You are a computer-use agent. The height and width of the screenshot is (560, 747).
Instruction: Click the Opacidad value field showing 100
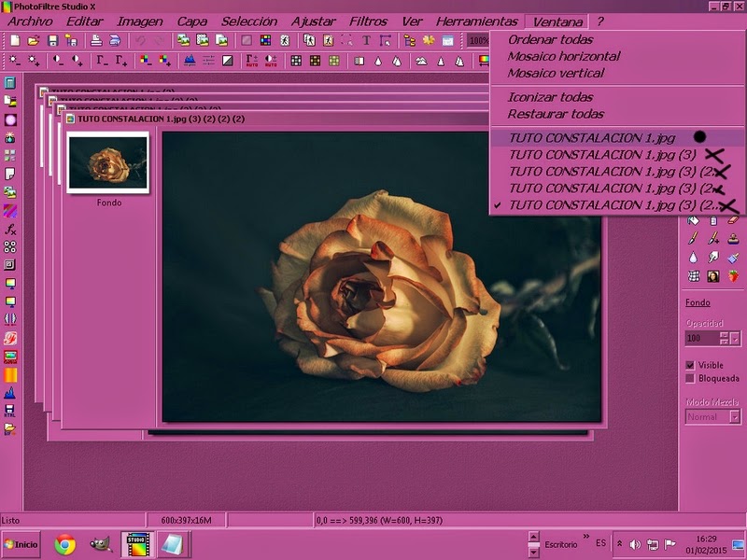702,339
